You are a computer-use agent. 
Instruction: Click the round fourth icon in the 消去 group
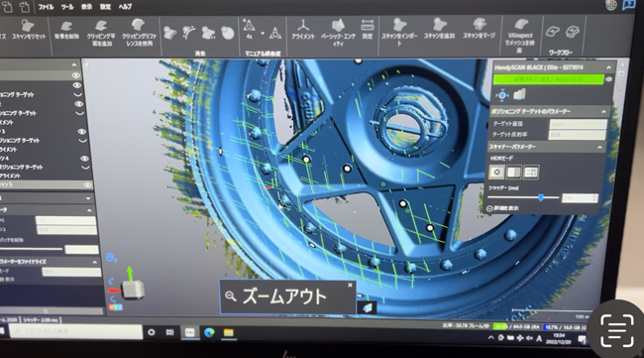[227, 33]
